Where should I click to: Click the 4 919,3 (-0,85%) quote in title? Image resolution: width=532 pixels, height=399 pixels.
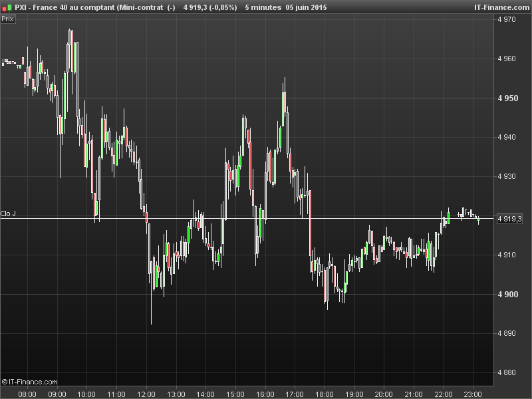click(210, 7)
